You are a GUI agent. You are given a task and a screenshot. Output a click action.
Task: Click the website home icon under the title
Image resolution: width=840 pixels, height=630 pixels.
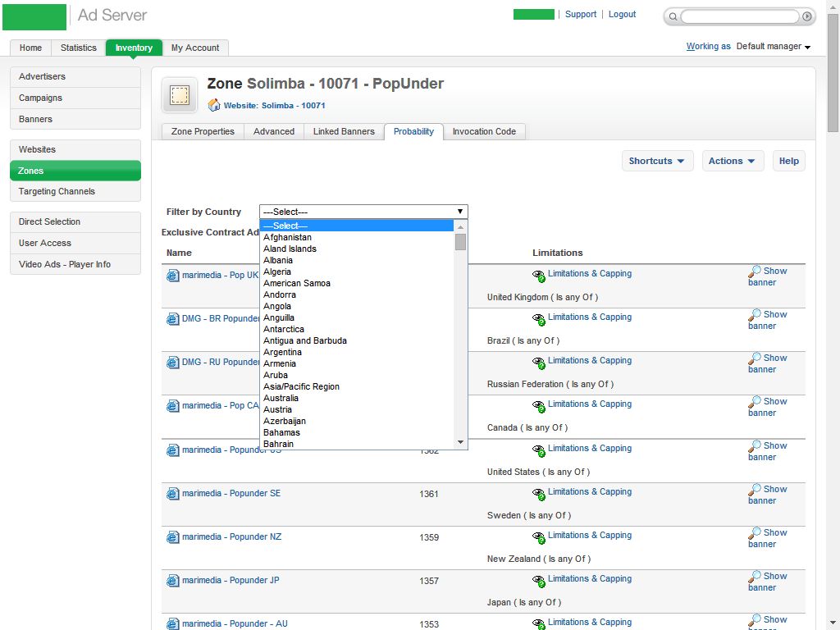point(214,105)
